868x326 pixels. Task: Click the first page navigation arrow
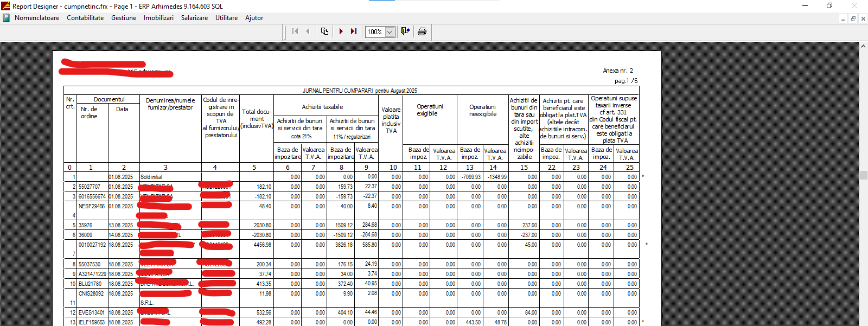coord(295,31)
